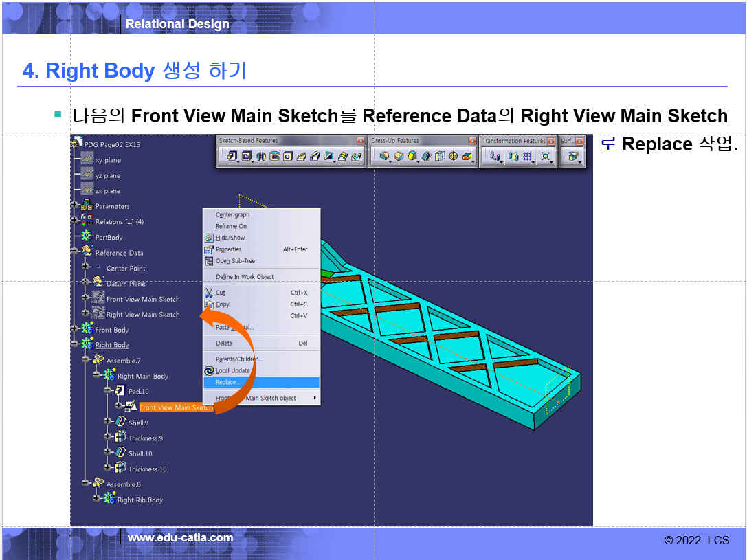Select the Edge Fillet tool
The height and width of the screenshot is (560, 747).
pyautogui.click(x=385, y=157)
